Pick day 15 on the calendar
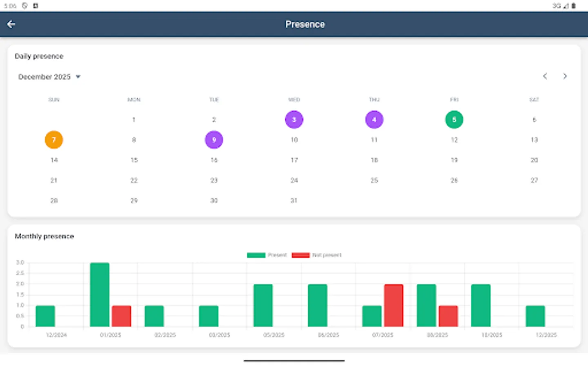Image resolution: width=588 pixels, height=368 pixels. (x=134, y=160)
